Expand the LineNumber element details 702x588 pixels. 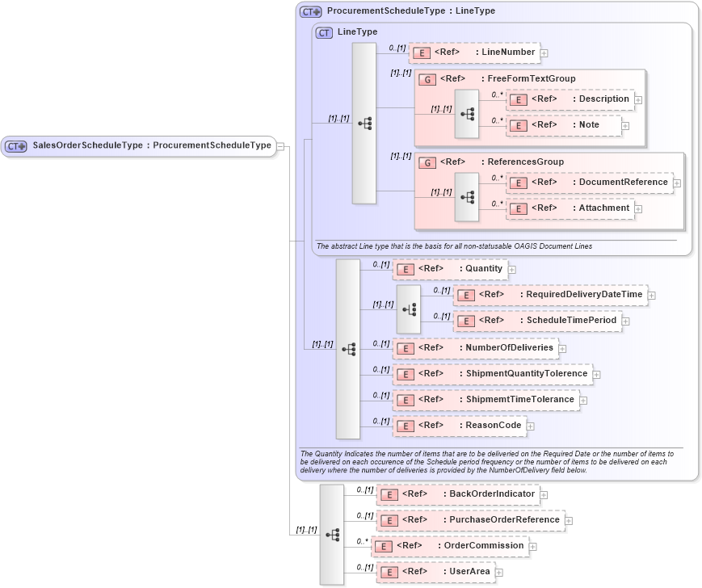[545, 52]
